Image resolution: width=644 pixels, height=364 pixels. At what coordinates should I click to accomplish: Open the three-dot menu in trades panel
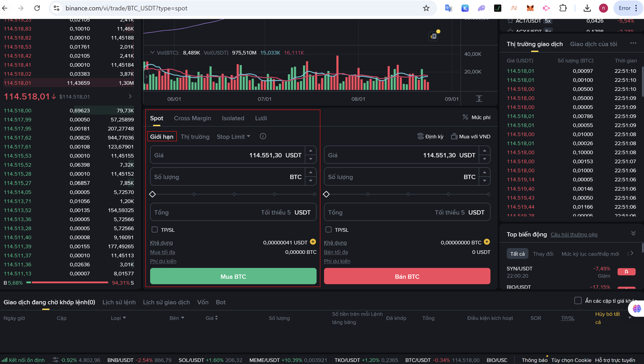(633, 43)
